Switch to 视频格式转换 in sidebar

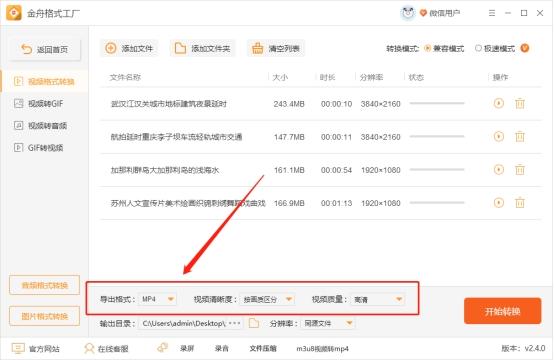[45, 82]
